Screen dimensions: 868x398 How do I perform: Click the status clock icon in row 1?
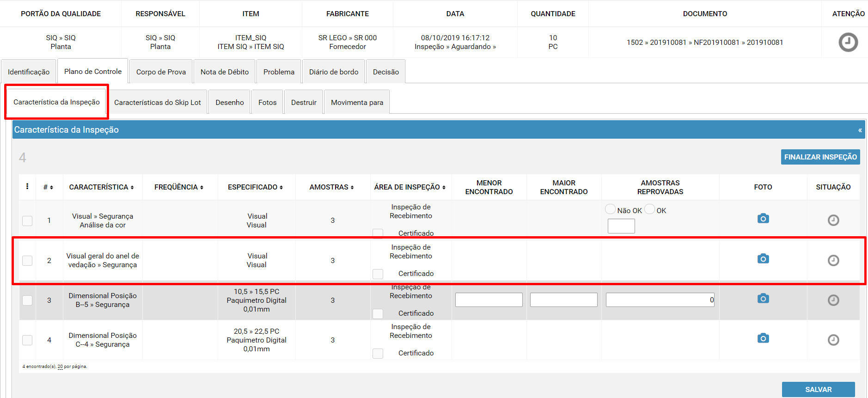coord(833,220)
